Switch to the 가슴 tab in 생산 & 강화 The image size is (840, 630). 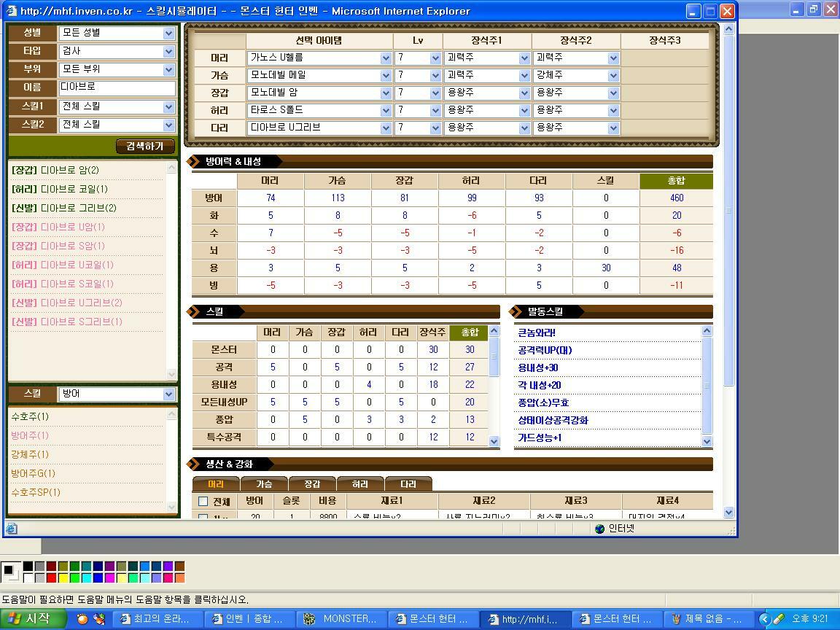tap(264, 484)
